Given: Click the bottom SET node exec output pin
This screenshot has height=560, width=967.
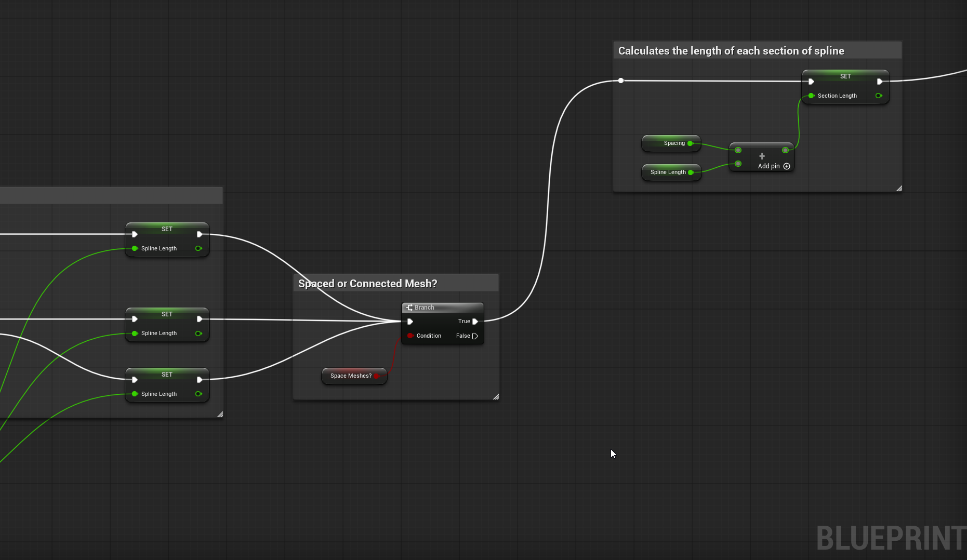Looking at the screenshot, I should [200, 380].
